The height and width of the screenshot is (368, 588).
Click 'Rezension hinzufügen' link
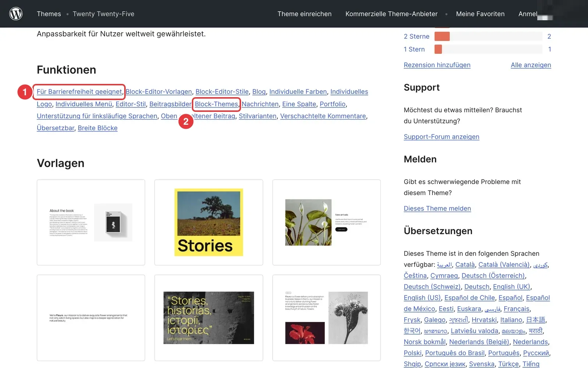(x=437, y=65)
